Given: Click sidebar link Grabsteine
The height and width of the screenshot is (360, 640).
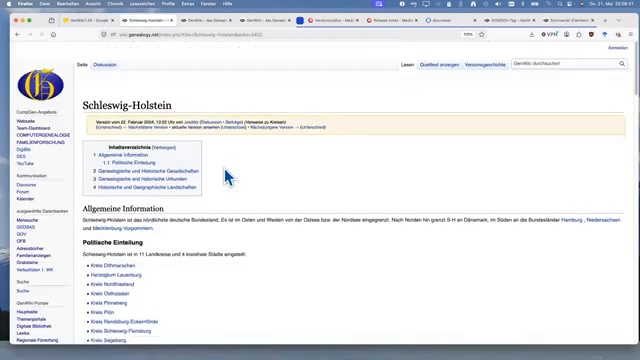Looking at the screenshot, I should tap(27, 263).
